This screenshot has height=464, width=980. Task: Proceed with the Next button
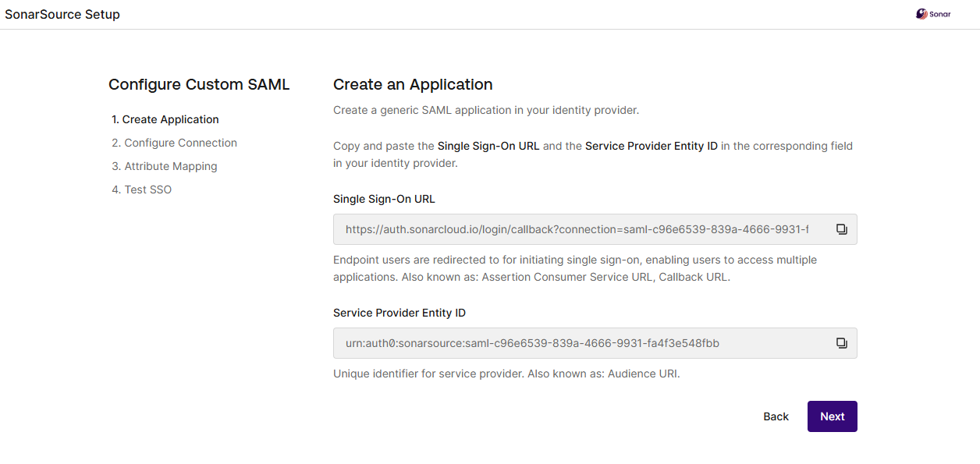pos(832,416)
